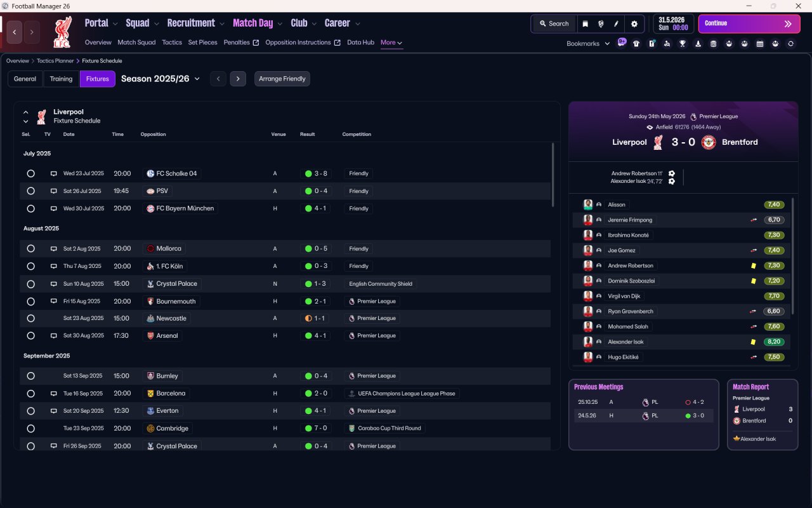This screenshot has height=508, width=812.
Task: Open the Bookmarks dropdown
Action: click(x=588, y=44)
